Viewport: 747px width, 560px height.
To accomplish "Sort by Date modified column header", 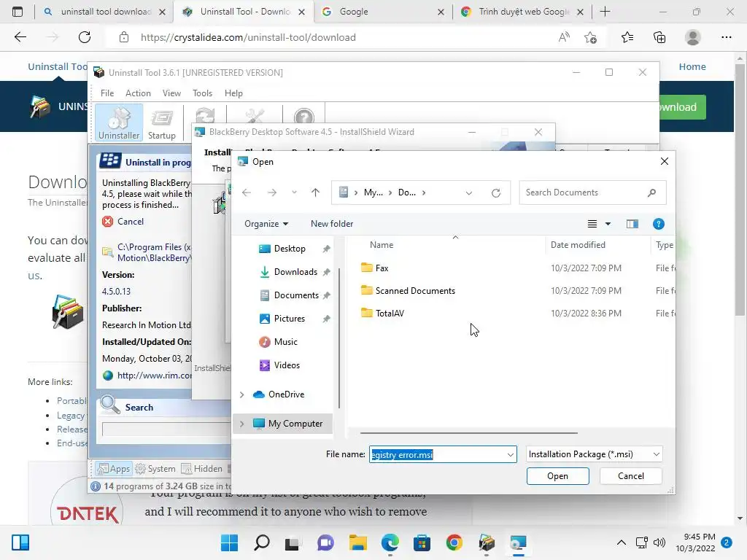I will (578, 245).
